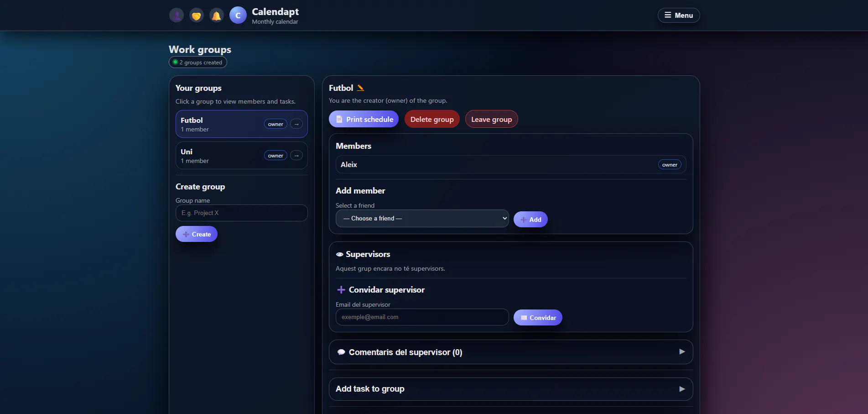
Task: Click the Print schedule button
Action: pyautogui.click(x=364, y=119)
